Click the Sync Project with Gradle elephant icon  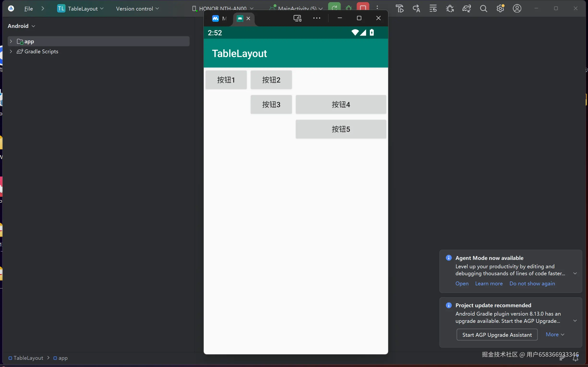tap(467, 9)
